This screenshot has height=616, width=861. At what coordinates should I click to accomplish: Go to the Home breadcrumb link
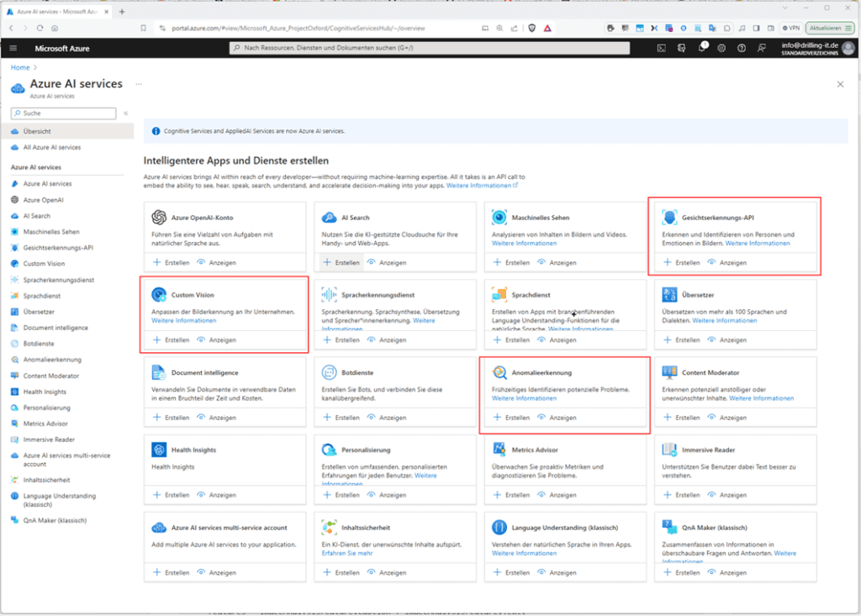click(20, 67)
